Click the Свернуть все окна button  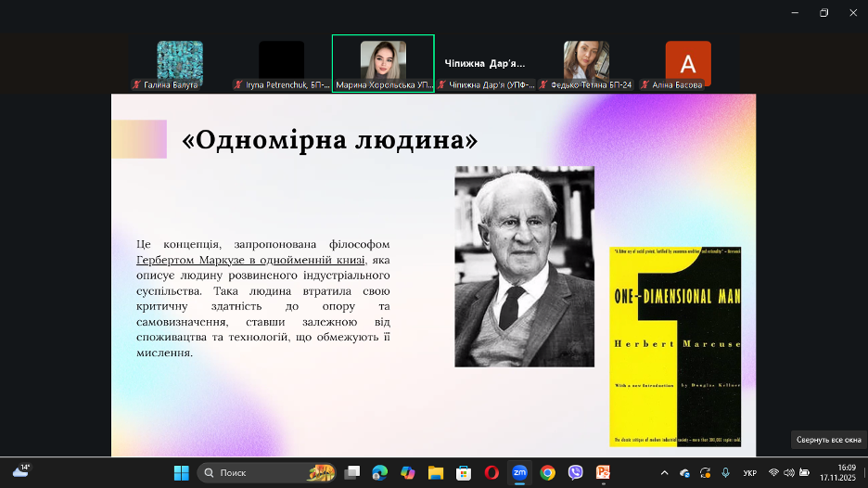(829, 440)
